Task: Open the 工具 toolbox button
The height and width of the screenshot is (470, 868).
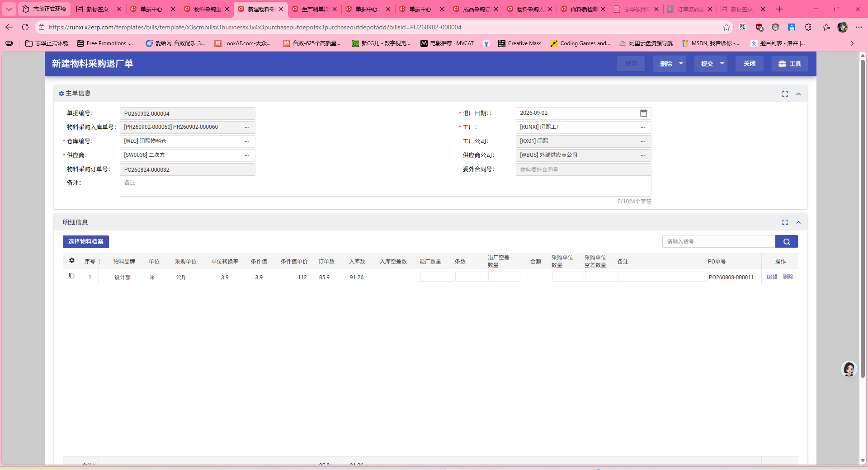Action: (x=790, y=64)
